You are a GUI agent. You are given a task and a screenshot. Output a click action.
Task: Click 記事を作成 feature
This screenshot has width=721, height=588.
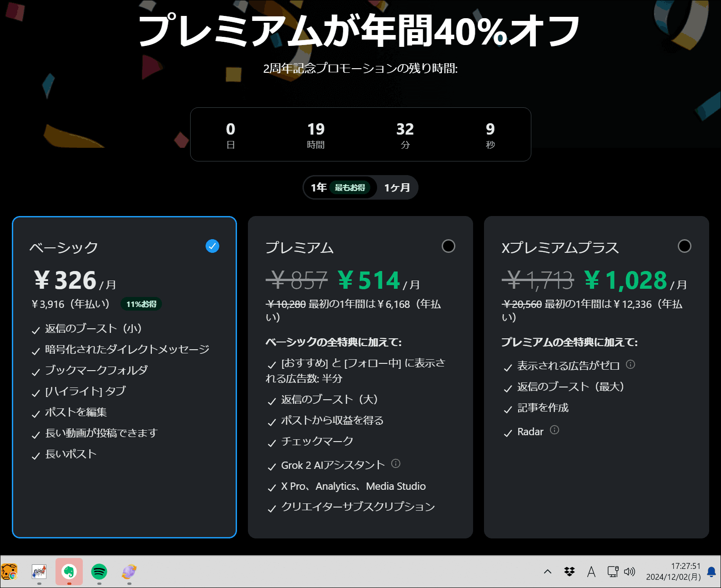tap(543, 407)
